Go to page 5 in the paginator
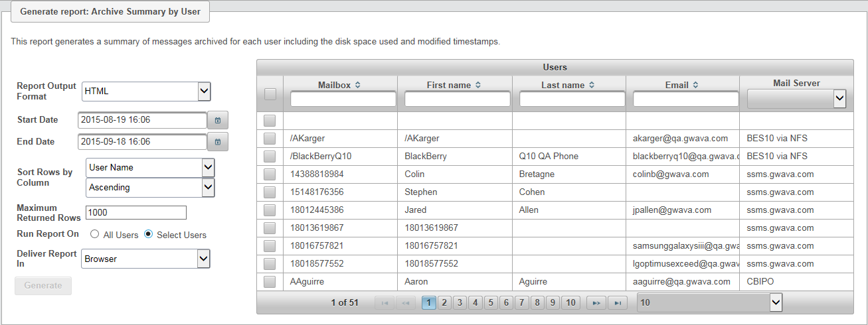This screenshot has height=325, width=868. coord(490,303)
